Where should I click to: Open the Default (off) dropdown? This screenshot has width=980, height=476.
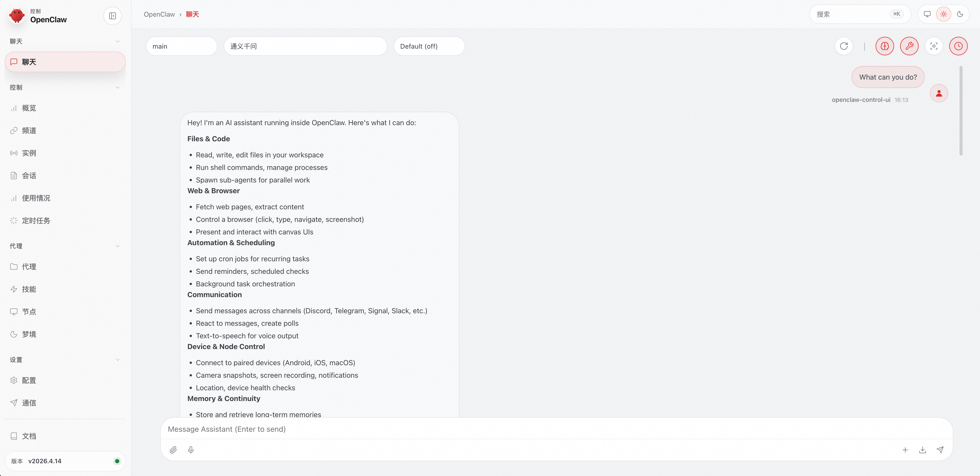[x=429, y=46]
